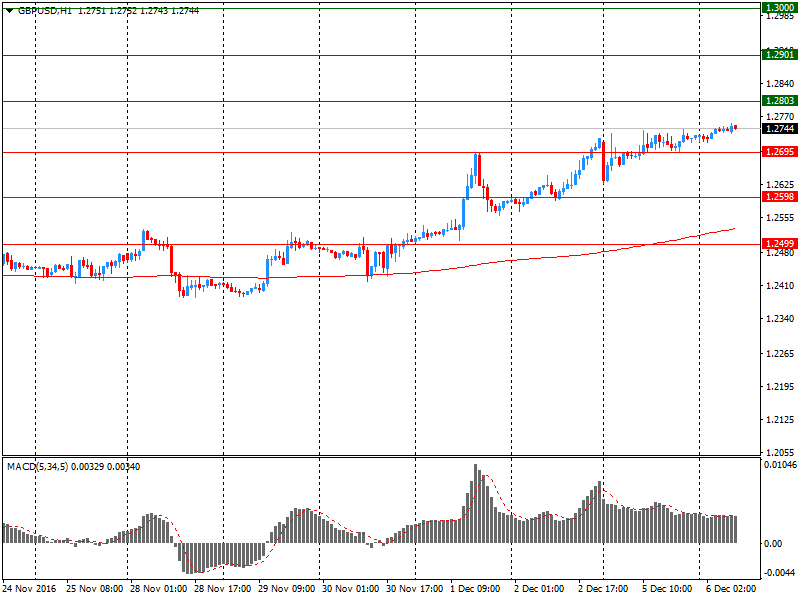Click the 25 Nov 08:00 time label
The width and height of the screenshot is (800, 600).
pyautogui.click(x=94, y=589)
